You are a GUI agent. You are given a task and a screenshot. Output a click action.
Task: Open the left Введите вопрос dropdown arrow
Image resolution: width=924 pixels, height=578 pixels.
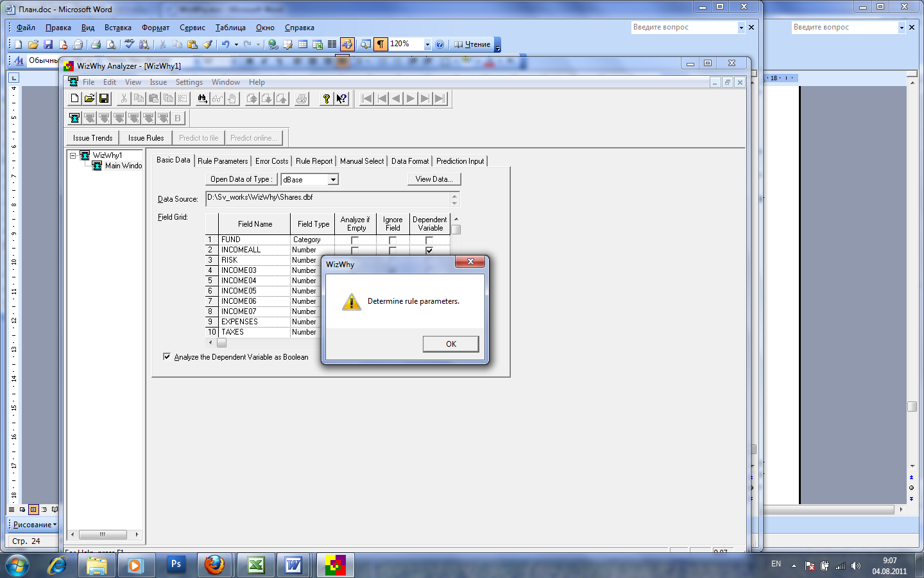[741, 27]
